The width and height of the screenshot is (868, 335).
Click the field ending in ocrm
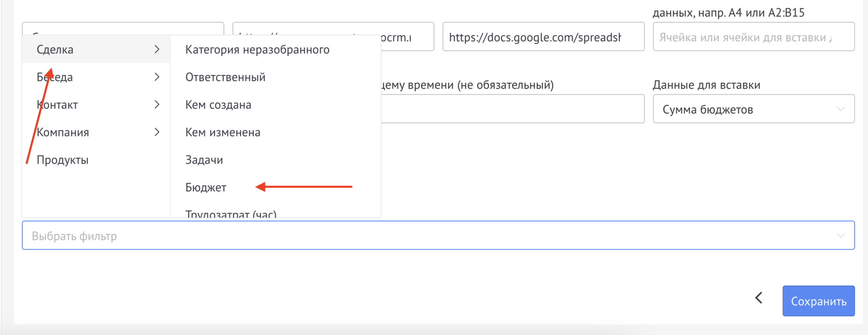(407, 37)
